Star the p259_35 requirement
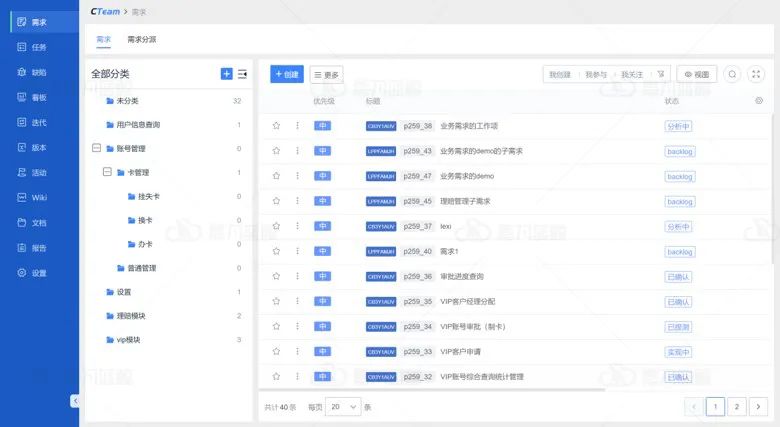780x427 pixels. pyautogui.click(x=276, y=301)
